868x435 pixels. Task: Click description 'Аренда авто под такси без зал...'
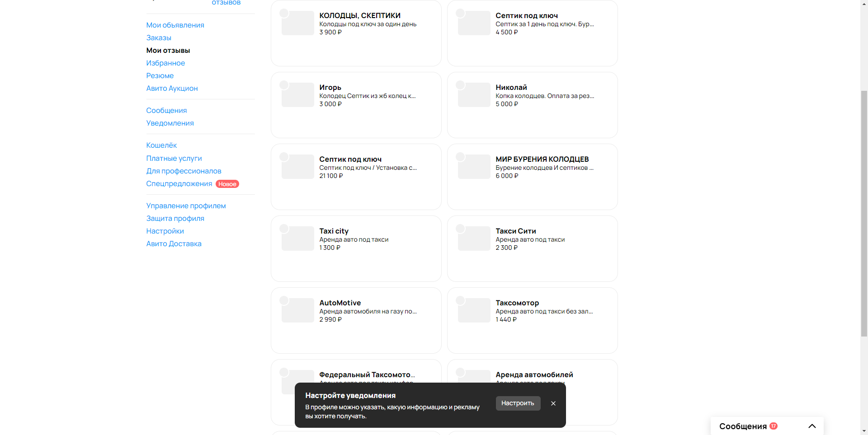click(544, 312)
